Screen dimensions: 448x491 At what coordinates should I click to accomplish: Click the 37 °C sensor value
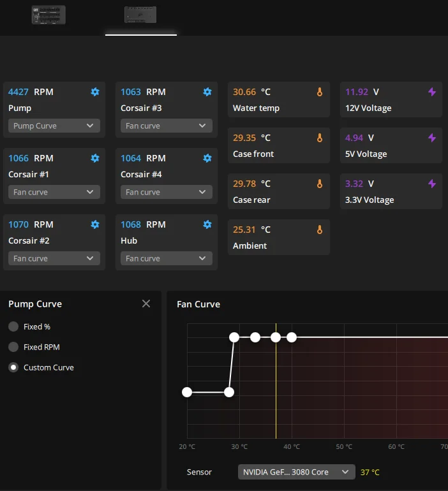(x=370, y=473)
